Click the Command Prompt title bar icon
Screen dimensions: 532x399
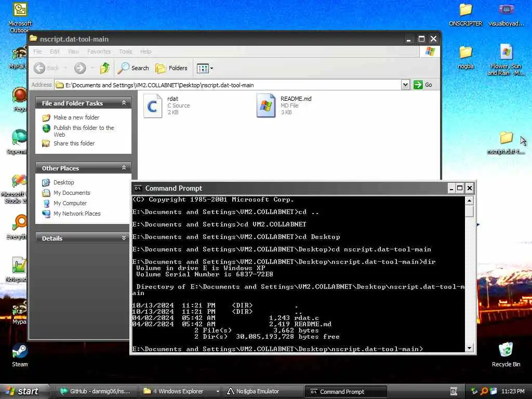[138, 188]
